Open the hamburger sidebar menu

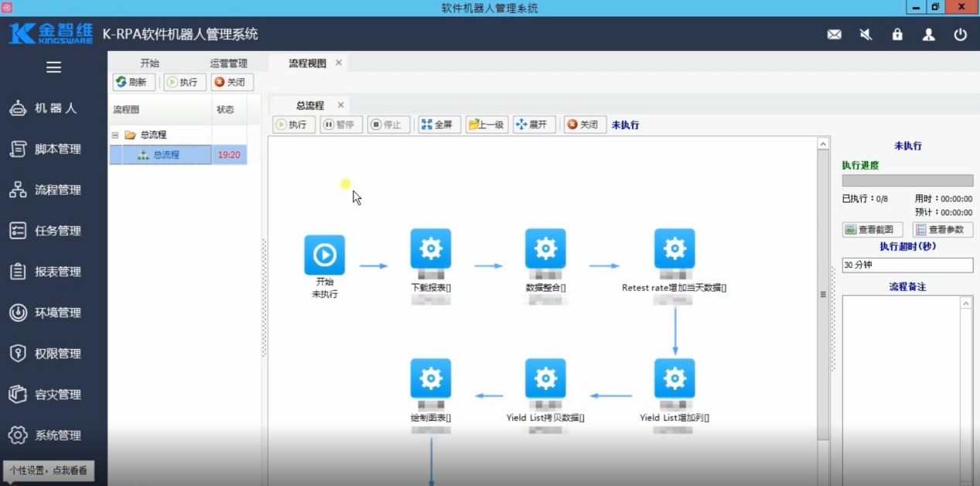pyautogui.click(x=53, y=67)
